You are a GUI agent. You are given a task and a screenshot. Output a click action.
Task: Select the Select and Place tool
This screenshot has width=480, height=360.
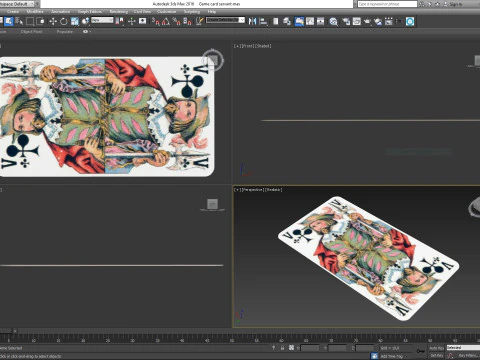pos(85,21)
